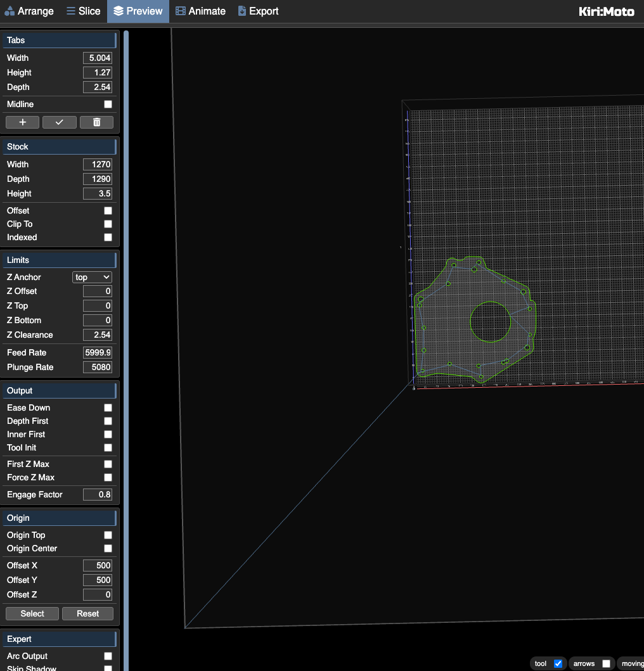Toggle the Ease Down checkbox
Viewport: 644px width, 671px height.
pos(108,408)
